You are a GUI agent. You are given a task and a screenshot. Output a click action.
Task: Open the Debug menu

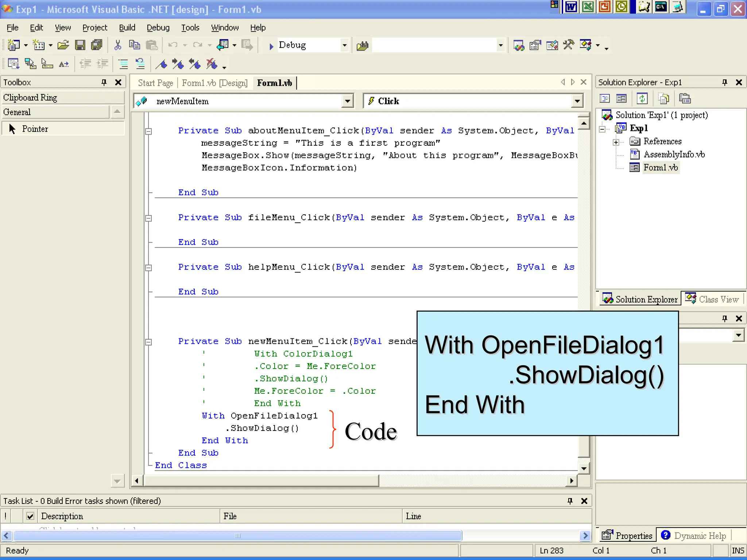[x=158, y=28]
